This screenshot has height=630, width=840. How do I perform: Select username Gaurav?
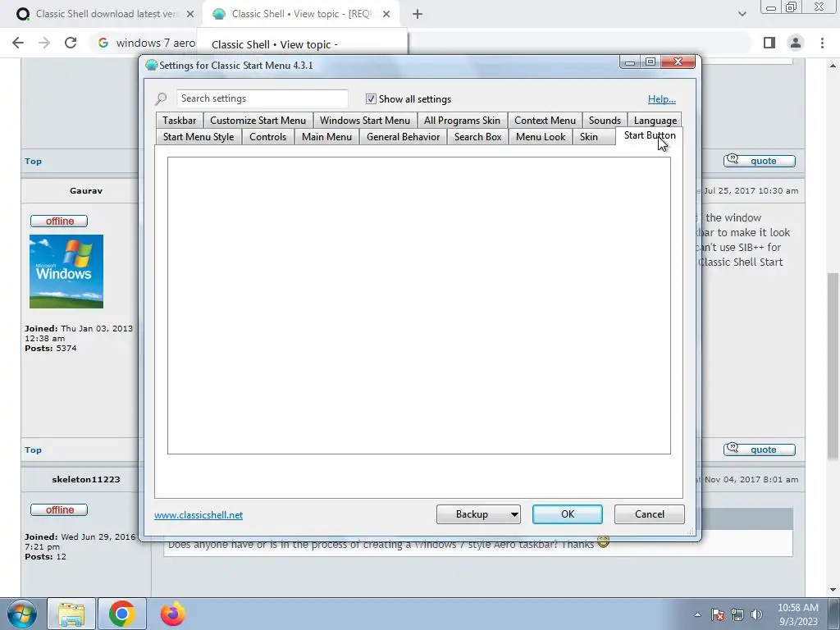pyautogui.click(x=85, y=190)
